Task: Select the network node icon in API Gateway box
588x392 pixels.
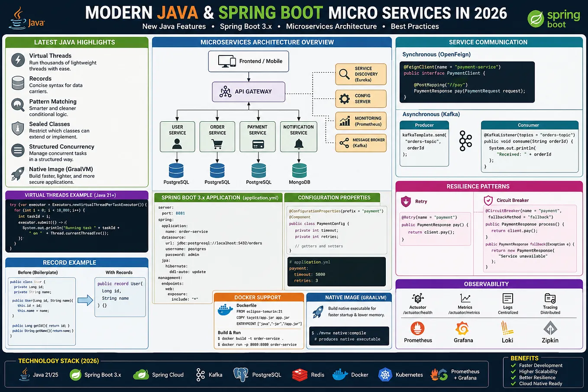Action: pyautogui.click(x=225, y=91)
